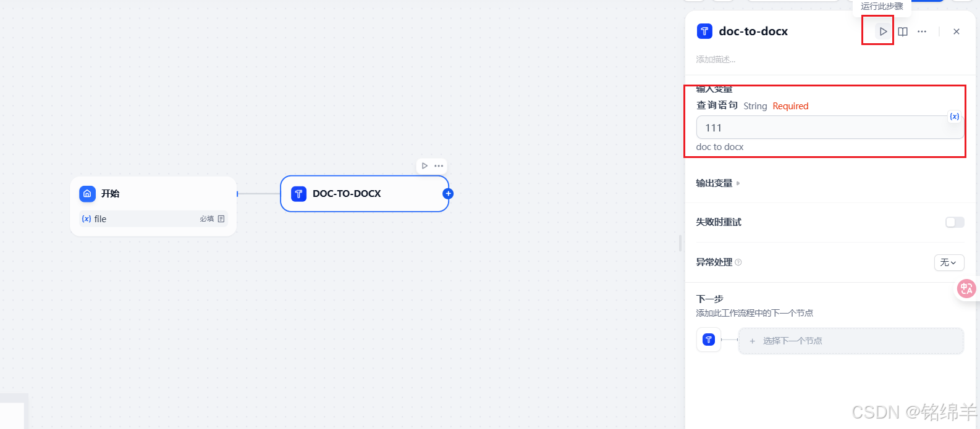Toggle the 失败时重试 switch
The image size is (980, 429).
coord(955,222)
